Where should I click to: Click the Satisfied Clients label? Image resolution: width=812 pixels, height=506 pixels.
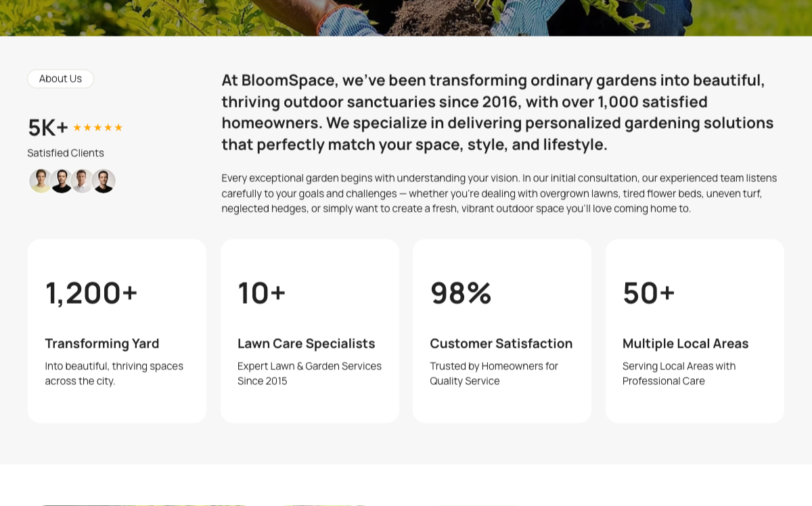(66, 153)
